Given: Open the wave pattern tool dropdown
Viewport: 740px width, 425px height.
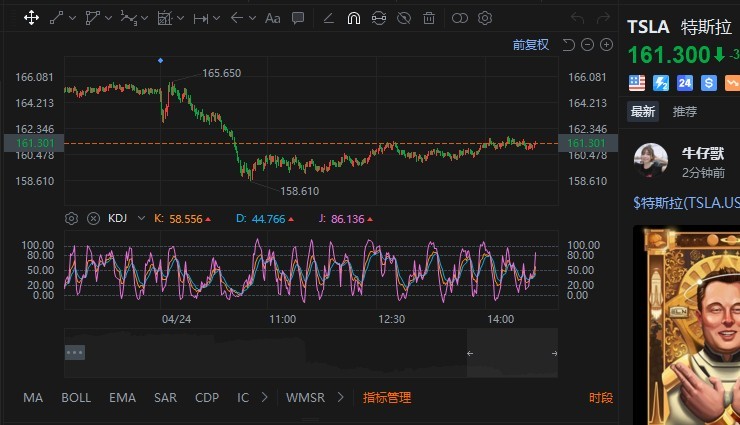Looking at the screenshot, I should 144,18.
